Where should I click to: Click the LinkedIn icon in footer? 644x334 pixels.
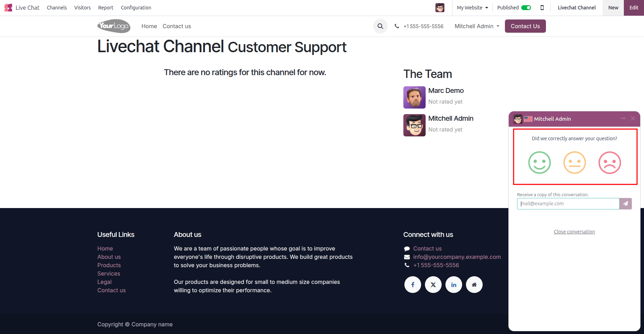click(x=453, y=284)
